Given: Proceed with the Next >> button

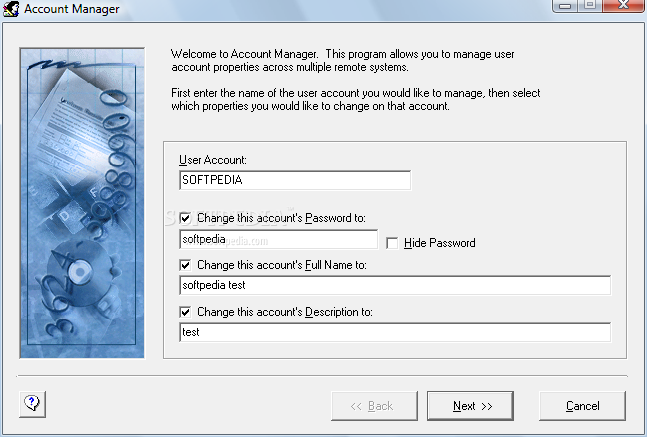Looking at the screenshot, I should pyautogui.click(x=470, y=406).
